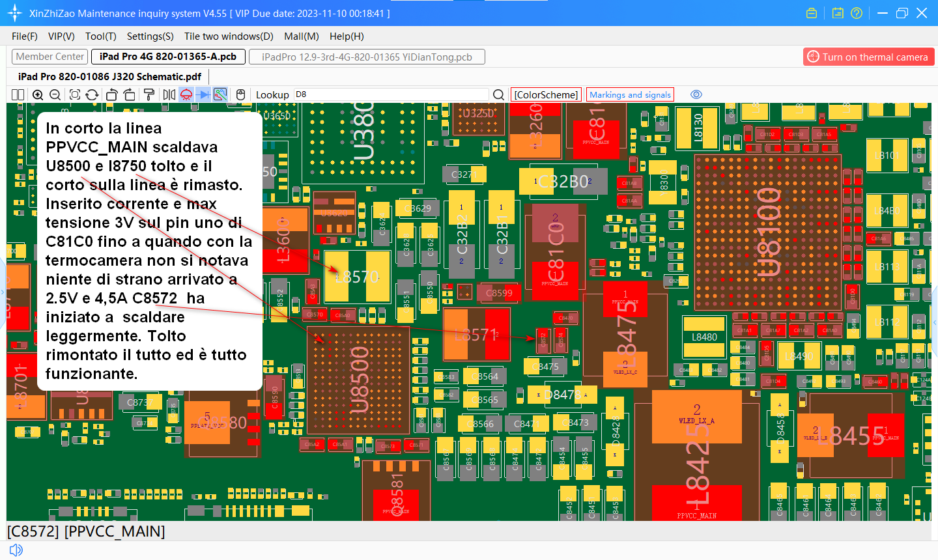Click the refresh circular arrows icon
The image size is (938, 560).
(x=92, y=95)
